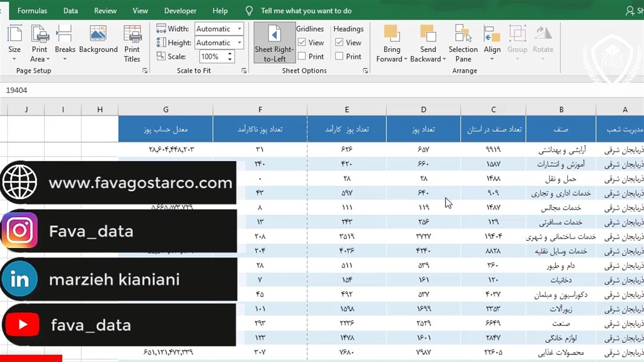The image size is (644, 362).
Task: Click the Send Backward icon
Action: (428, 34)
